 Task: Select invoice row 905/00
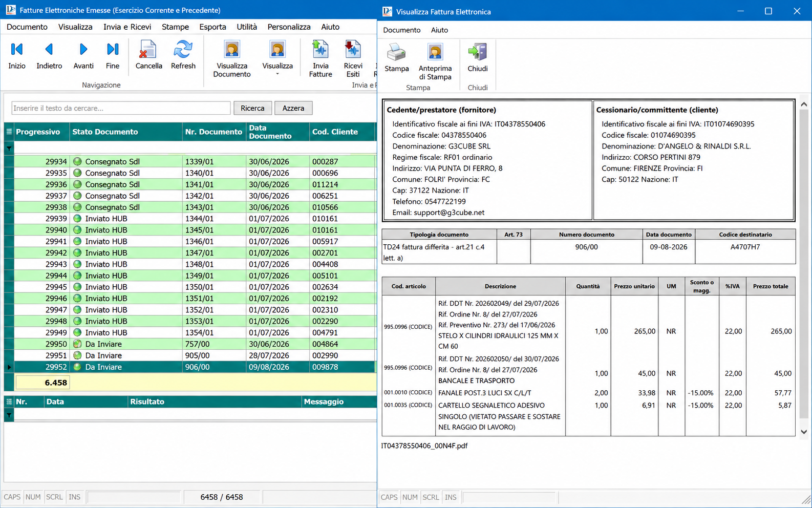point(195,355)
